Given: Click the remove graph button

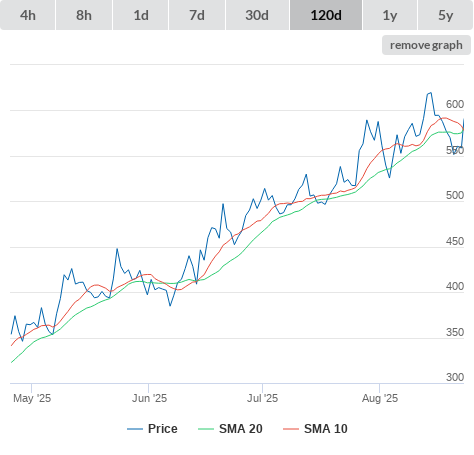Looking at the screenshot, I should [x=426, y=45].
